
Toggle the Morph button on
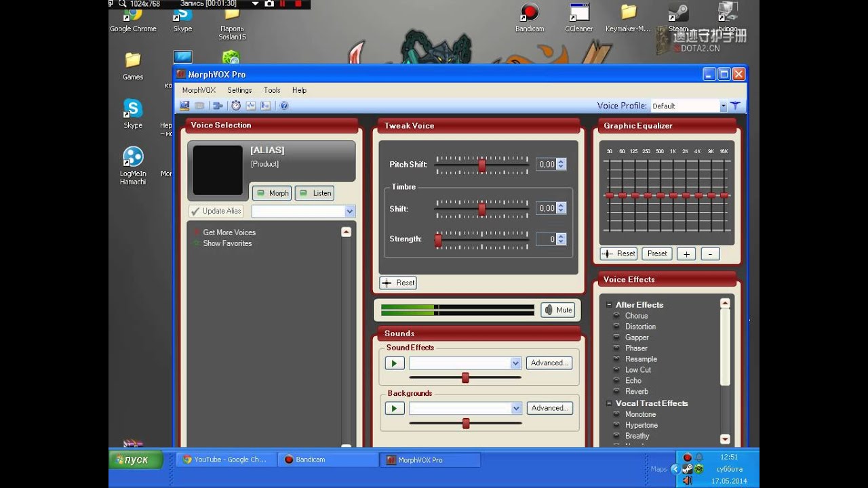click(x=272, y=193)
